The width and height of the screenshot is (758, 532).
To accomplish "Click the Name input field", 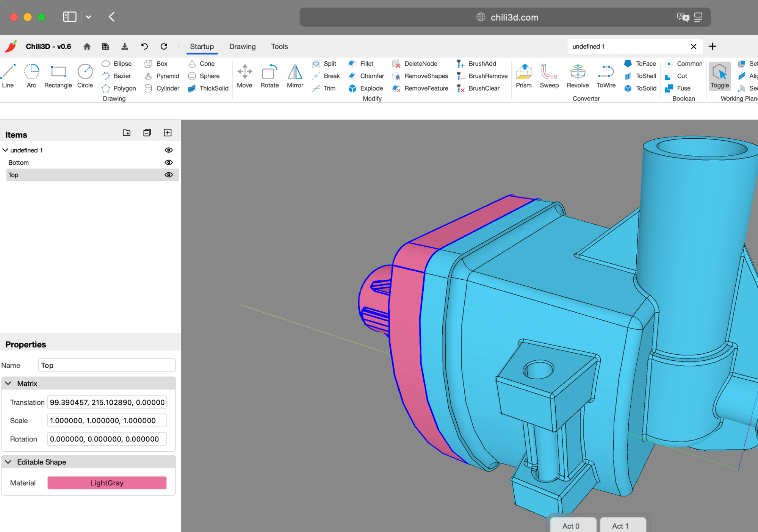I will (x=107, y=365).
